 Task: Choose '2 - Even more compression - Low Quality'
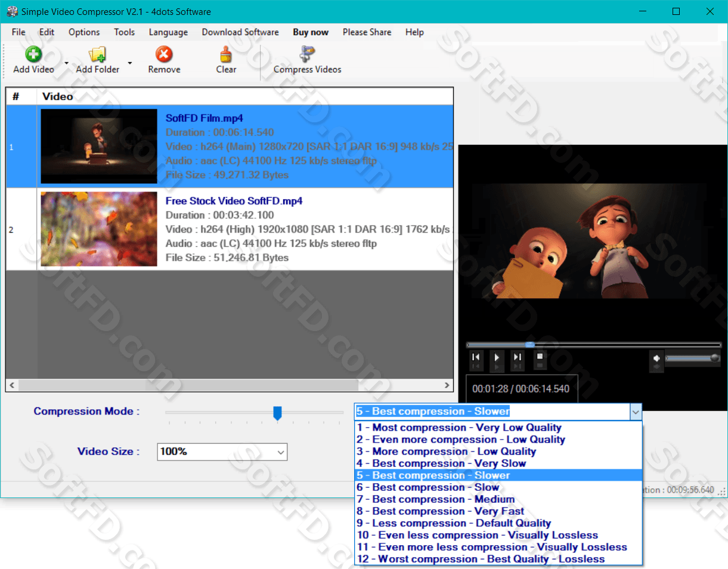pyautogui.click(x=498, y=440)
